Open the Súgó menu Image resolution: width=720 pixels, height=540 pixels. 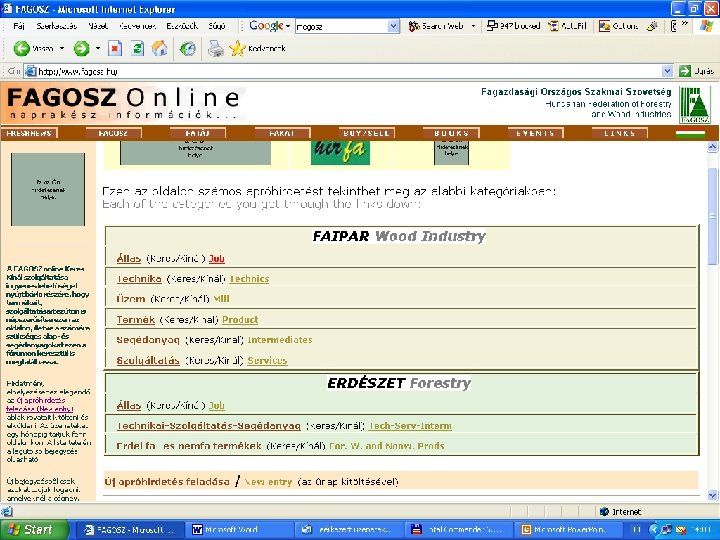(217, 26)
